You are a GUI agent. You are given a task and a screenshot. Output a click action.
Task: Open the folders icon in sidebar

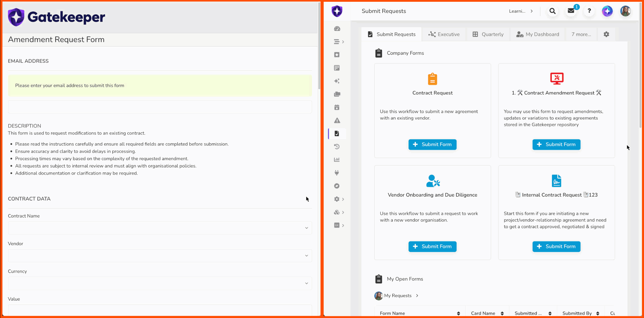pos(337,94)
